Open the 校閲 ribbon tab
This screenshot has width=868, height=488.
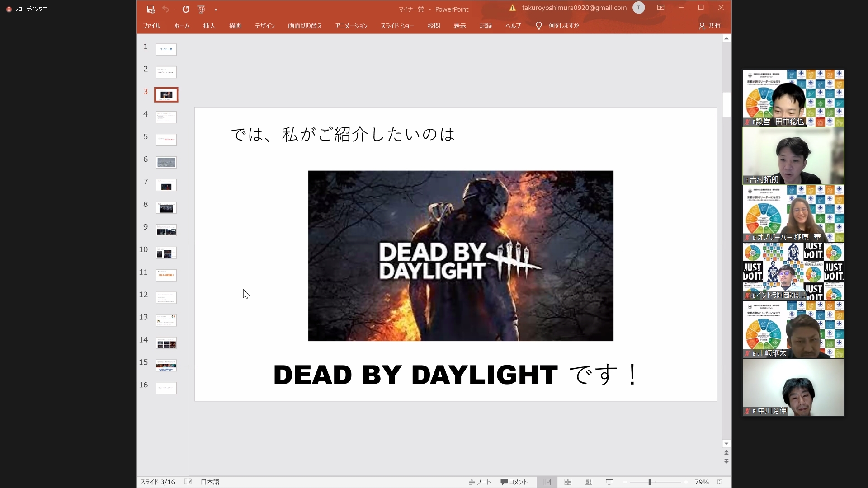pos(434,26)
